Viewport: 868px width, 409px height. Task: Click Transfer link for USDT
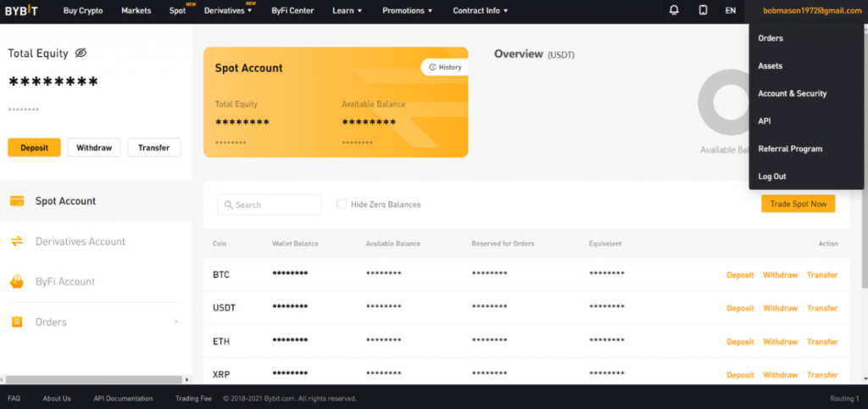point(822,309)
